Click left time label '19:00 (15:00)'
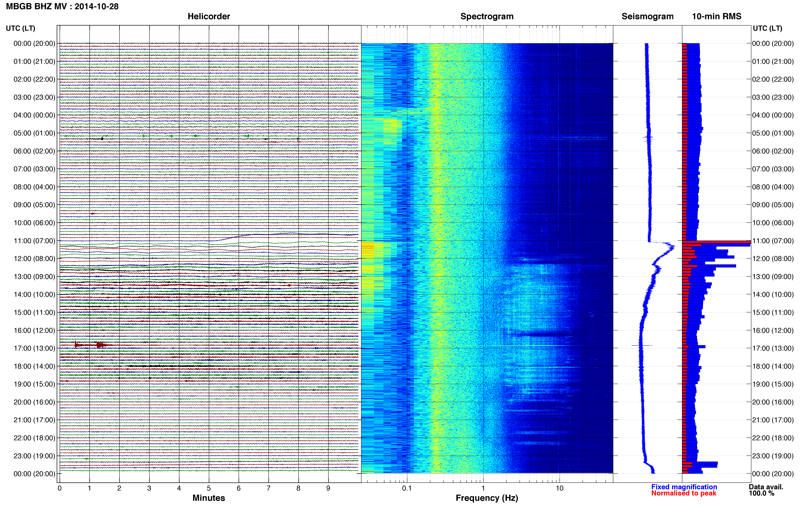The height and width of the screenshot is (508, 812). click(34, 384)
